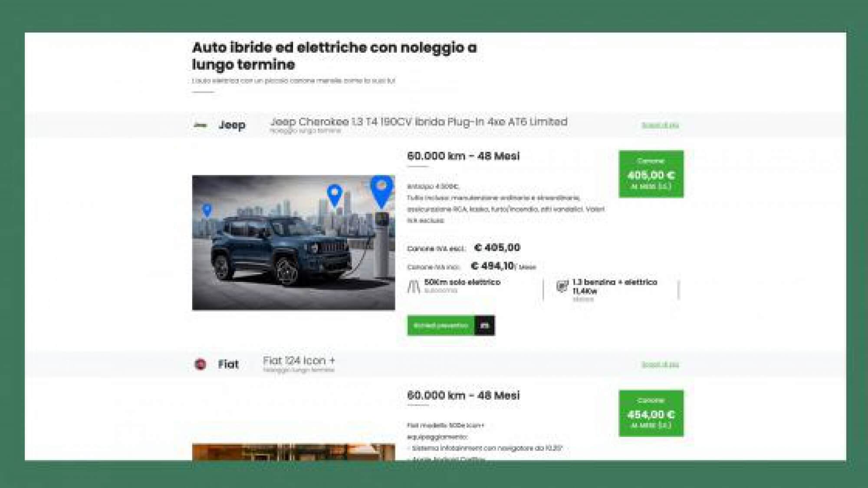868x488 pixels.
Task: Click the Auto ibride ed elettriche page heading
Action: coord(334,56)
